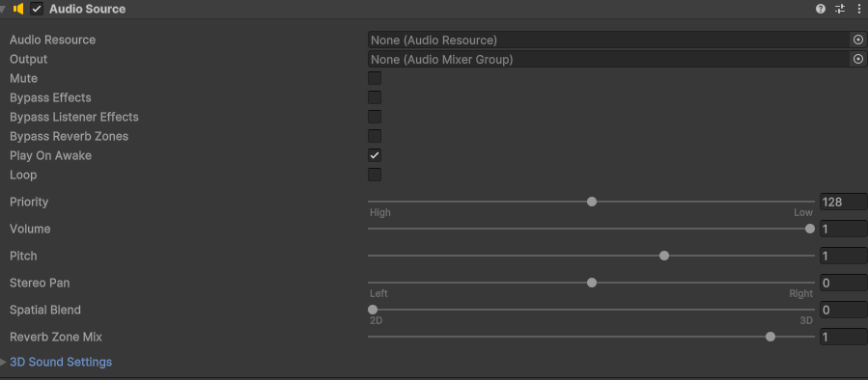Enable Bypass Effects checkbox
The width and height of the screenshot is (868, 380).
(x=375, y=98)
